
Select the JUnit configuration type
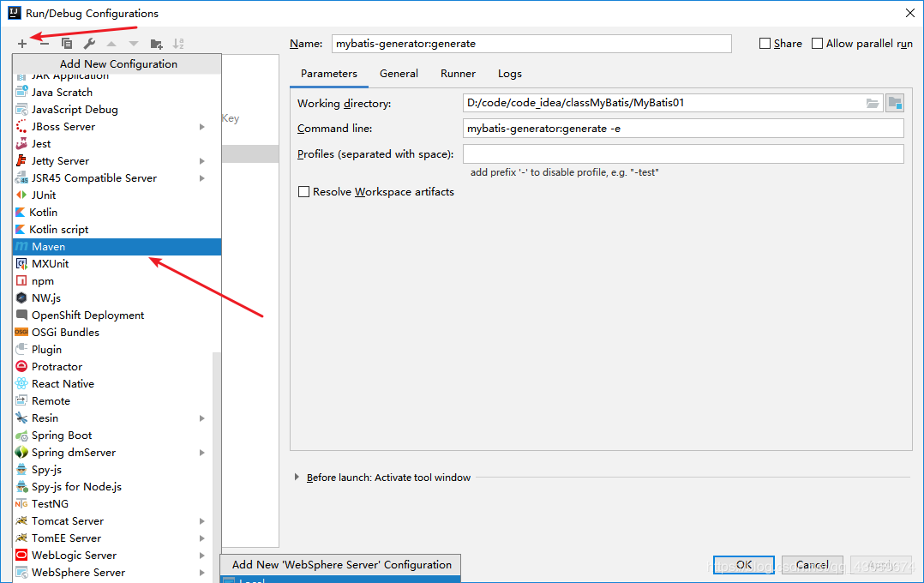pos(117,195)
